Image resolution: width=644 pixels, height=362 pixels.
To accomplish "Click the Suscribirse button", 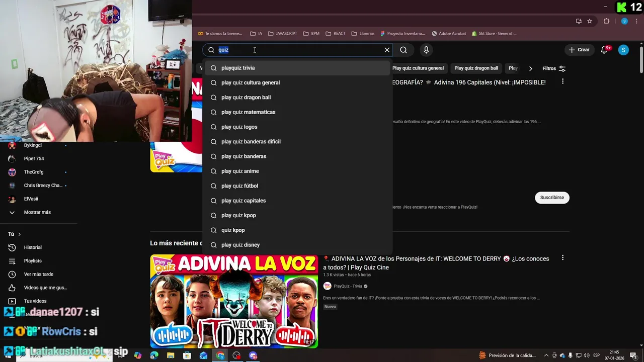I will tap(552, 198).
